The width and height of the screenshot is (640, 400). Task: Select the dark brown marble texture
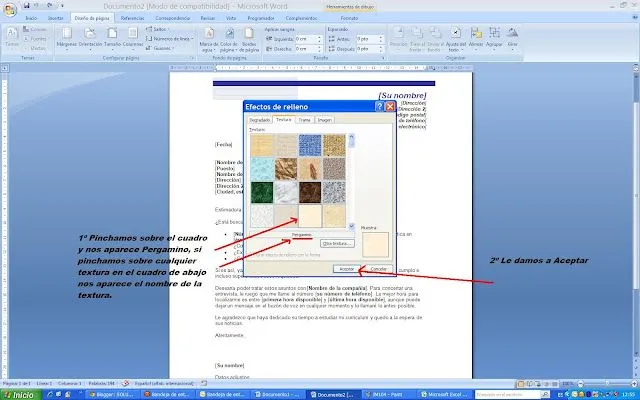click(x=310, y=193)
